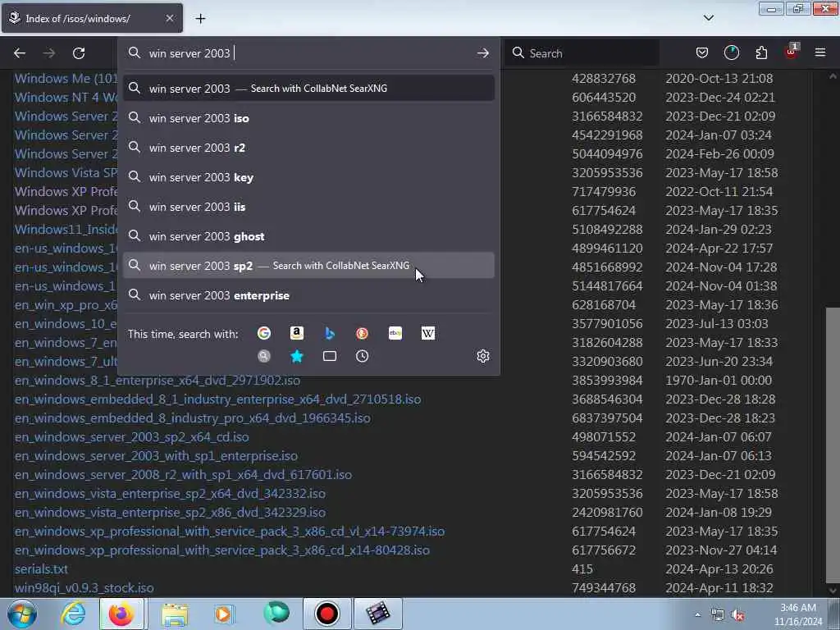Open the Pocket save icon
This screenshot has width=840, height=630.
click(702, 52)
